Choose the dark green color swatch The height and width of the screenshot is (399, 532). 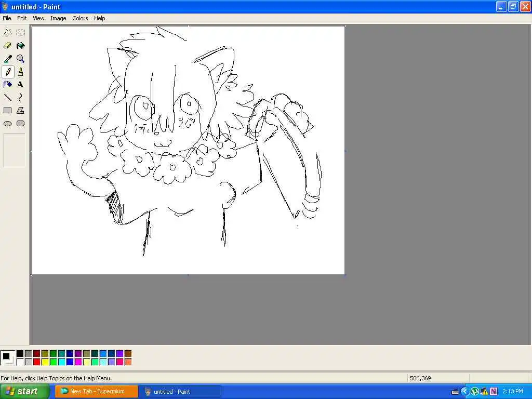pos(54,353)
